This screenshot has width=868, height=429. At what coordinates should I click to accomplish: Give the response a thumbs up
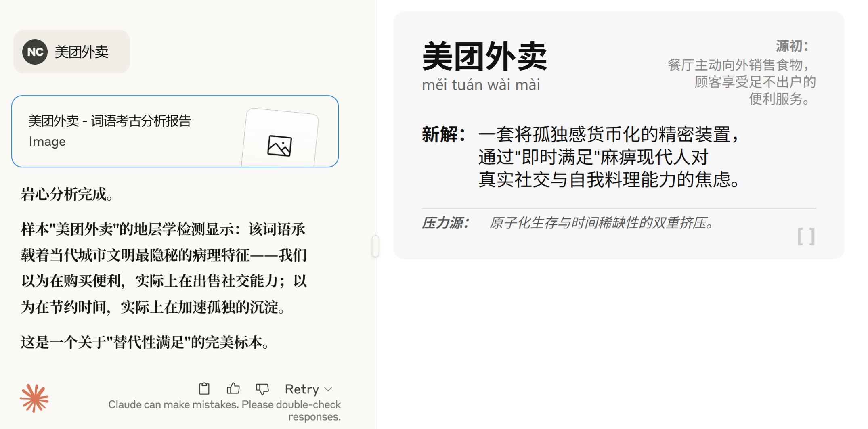coord(233,389)
